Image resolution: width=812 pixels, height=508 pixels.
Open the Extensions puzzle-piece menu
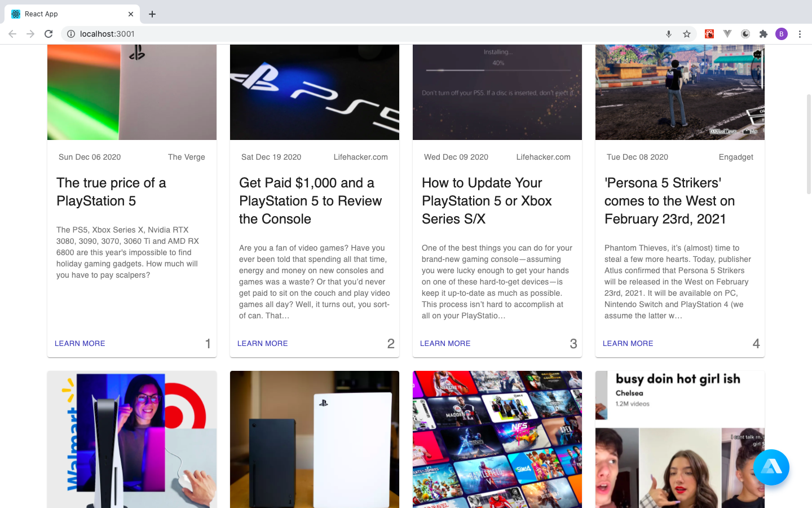pyautogui.click(x=764, y=34)
